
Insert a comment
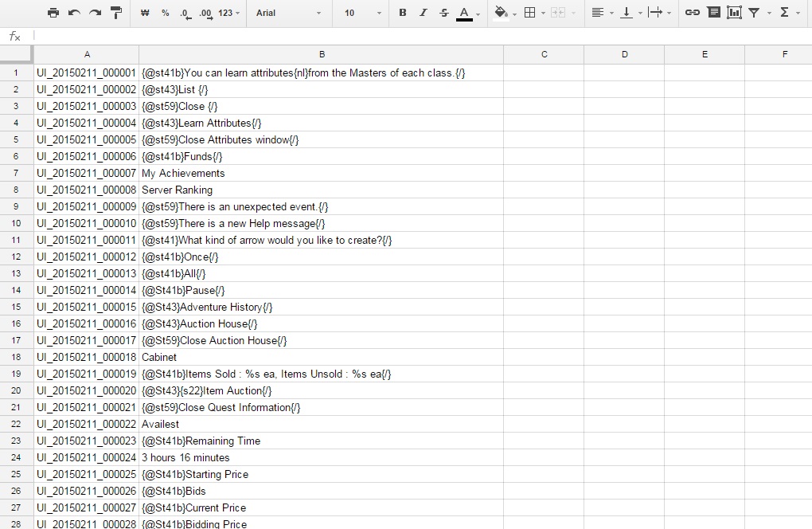pyautogui.click(x=713, y=13)
